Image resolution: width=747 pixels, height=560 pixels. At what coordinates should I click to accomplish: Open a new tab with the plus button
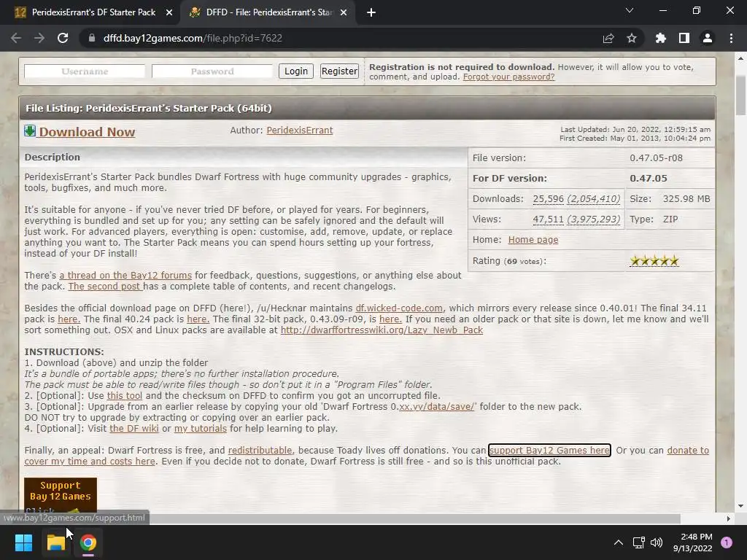[x=371, y=12]
